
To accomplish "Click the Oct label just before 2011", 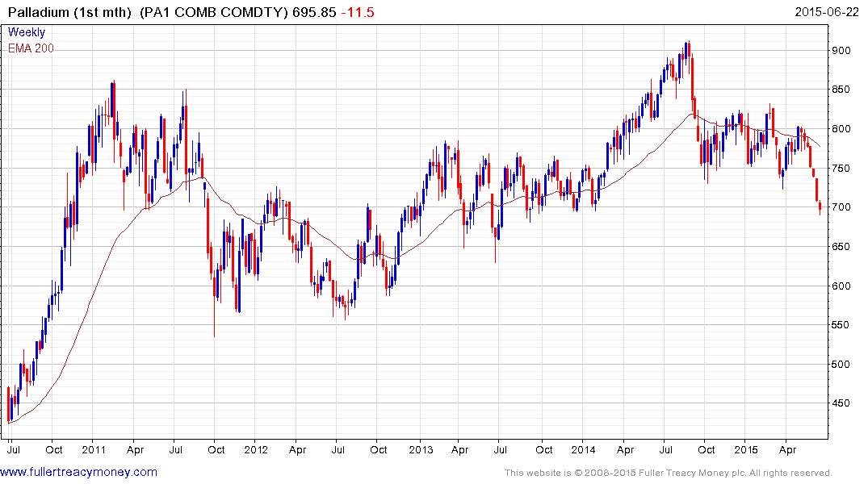I will (x=54, y=449).
